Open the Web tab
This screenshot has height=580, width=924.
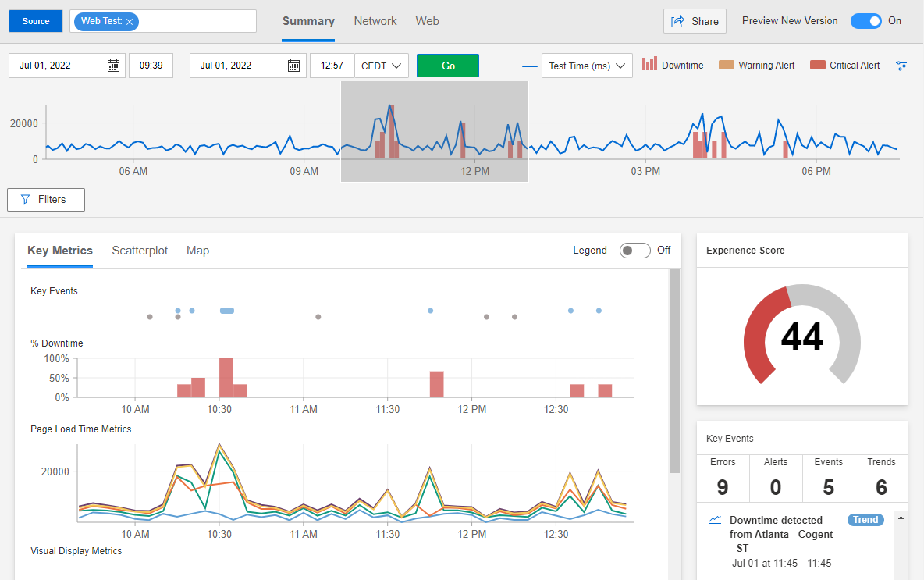427,21
